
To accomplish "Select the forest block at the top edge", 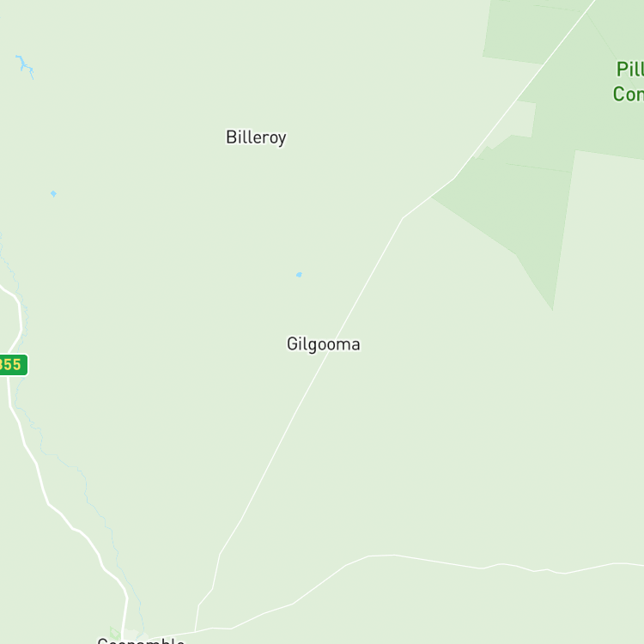I will 534,31.
